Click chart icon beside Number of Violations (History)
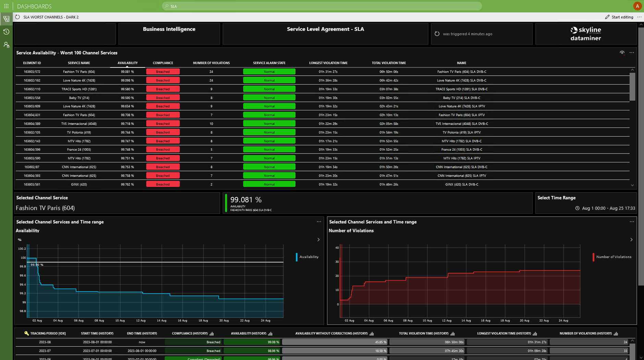 tap(616, 334)
